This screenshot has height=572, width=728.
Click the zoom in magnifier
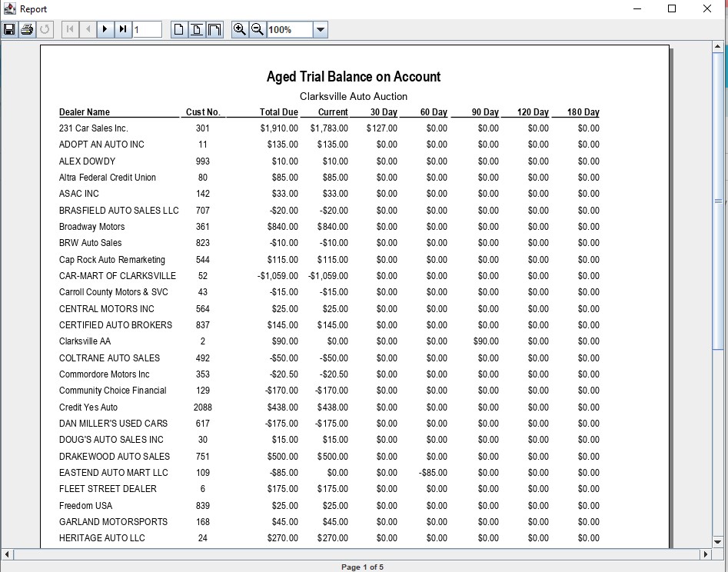tap(240, 30)
